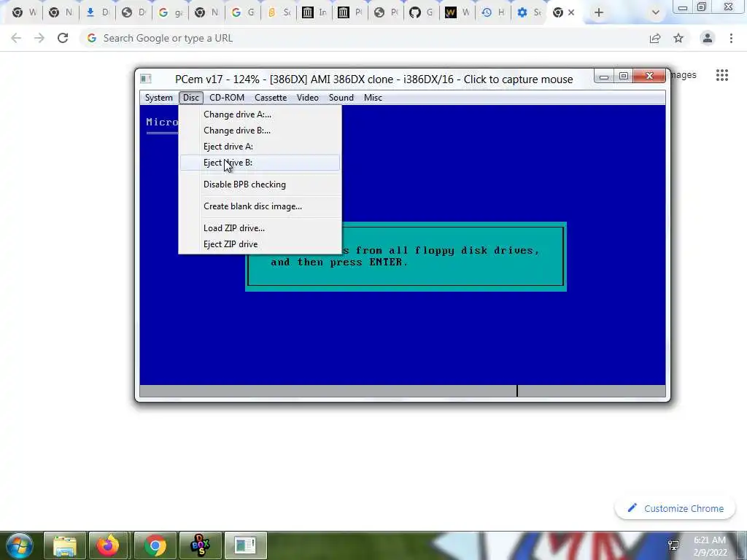Toggle Disable BPB checking

click(x=260, y=184)
